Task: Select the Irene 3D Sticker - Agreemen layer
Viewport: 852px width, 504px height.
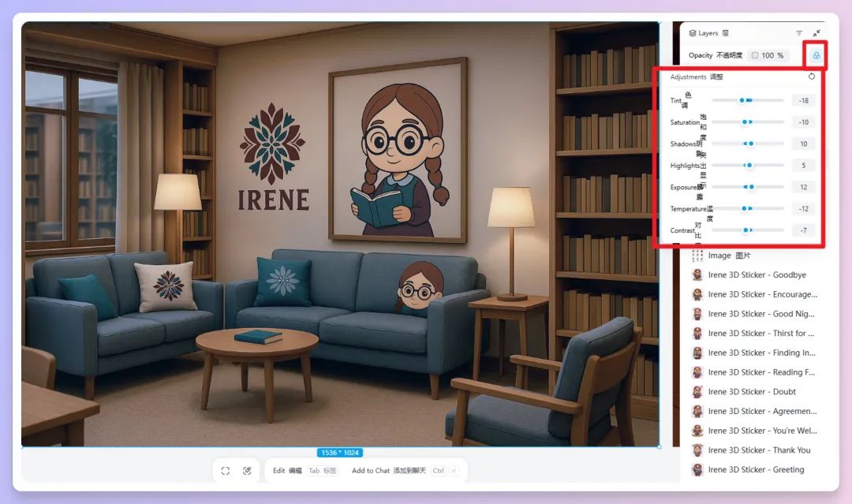Action: pyautogui.click(x=754, y=411)
